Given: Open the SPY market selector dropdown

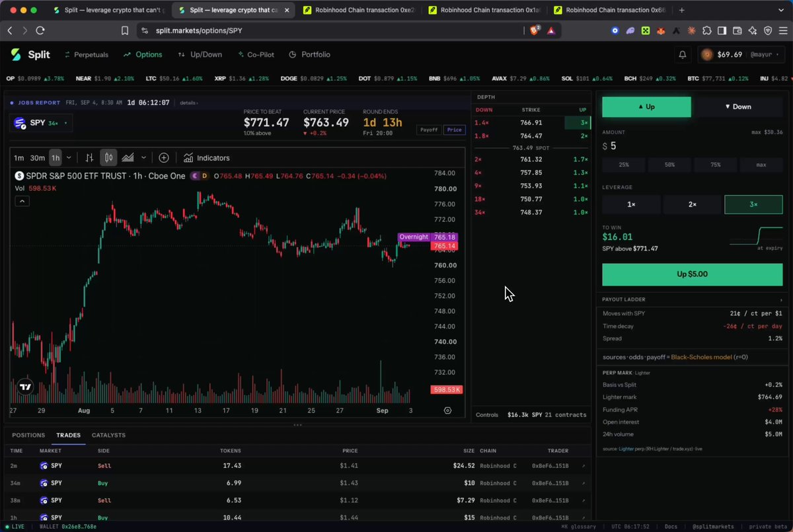Looking at the screenshot, I should (40, 123).
